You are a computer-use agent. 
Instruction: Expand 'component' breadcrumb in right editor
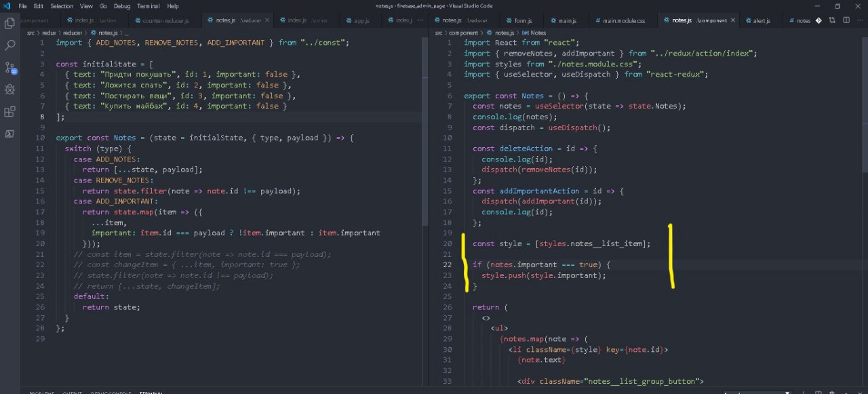click(463, 33)
